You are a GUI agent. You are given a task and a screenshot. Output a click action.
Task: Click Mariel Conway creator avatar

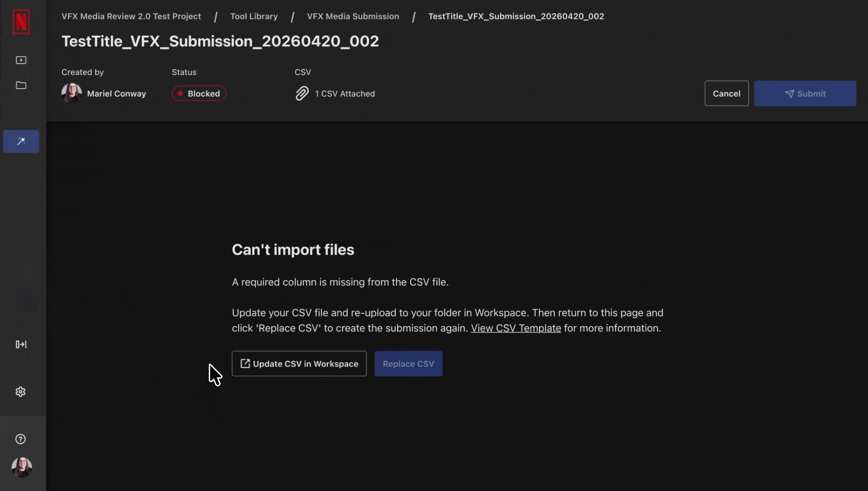point(72,93)
